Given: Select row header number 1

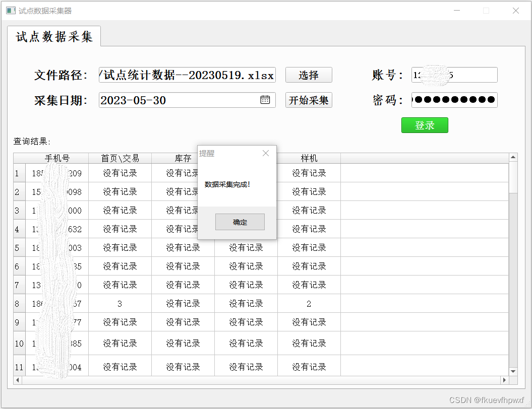Looking at the screenshot, I should [19, 173].
